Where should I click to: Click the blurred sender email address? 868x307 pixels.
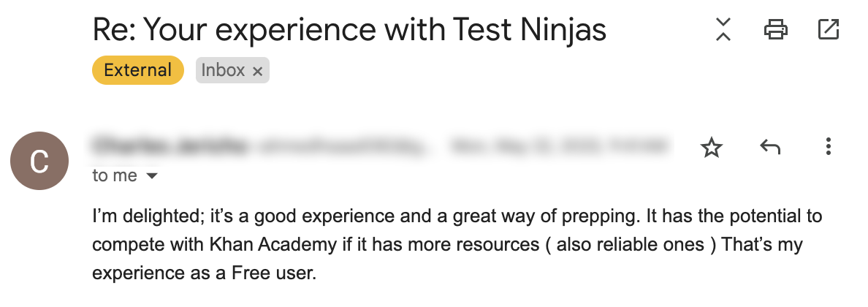pos(343,146)
